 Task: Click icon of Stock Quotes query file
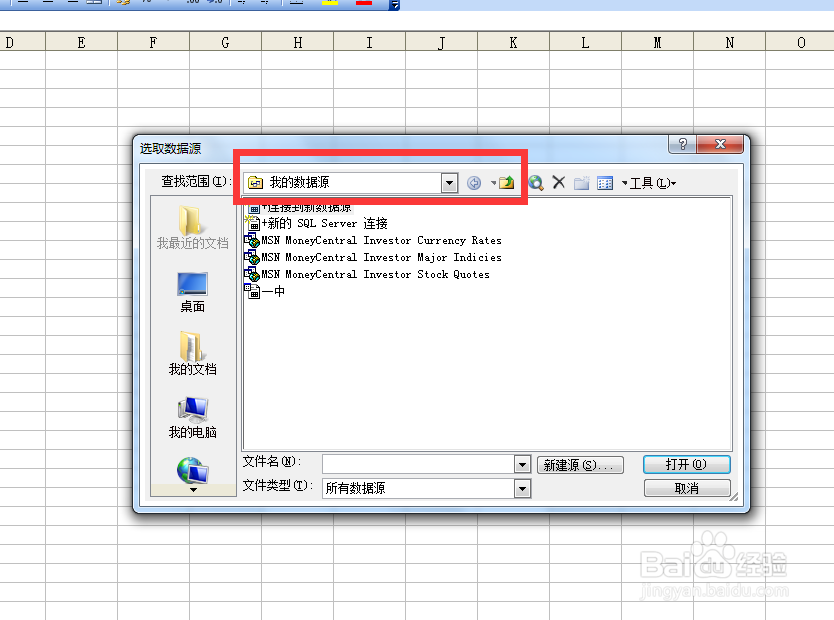[x=252, y=274]
